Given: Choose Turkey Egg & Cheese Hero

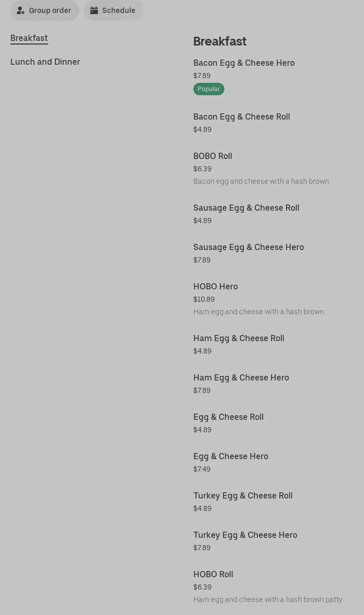Looking at the screenshot, I should [245, 535].
